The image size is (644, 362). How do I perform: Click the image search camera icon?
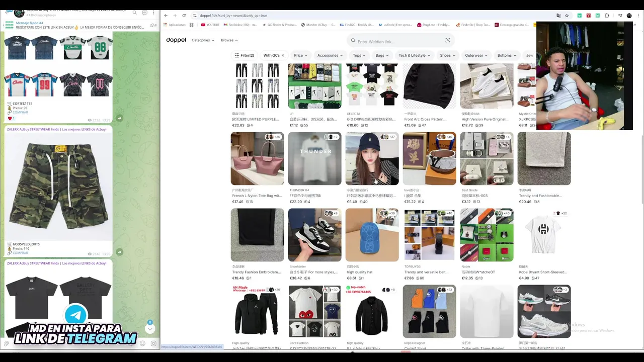[x=447, y=41]
